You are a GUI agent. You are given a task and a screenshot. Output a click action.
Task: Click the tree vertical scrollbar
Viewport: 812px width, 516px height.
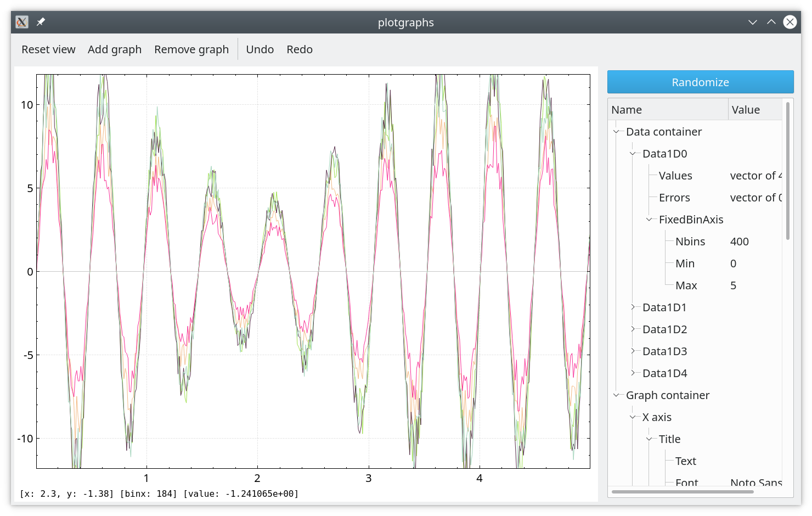pos(788,171)
